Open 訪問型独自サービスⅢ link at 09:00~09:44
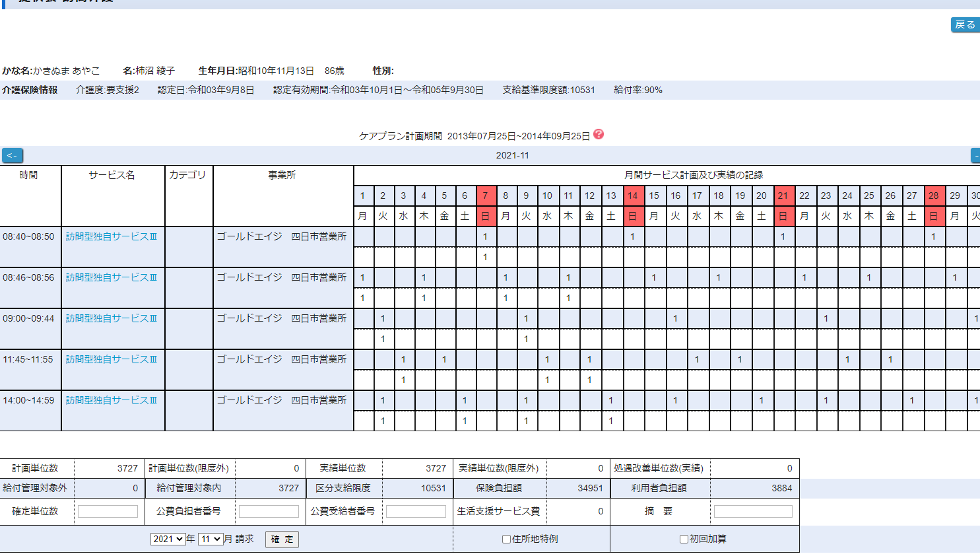The image size is (980, 558). tap(112, 318)
